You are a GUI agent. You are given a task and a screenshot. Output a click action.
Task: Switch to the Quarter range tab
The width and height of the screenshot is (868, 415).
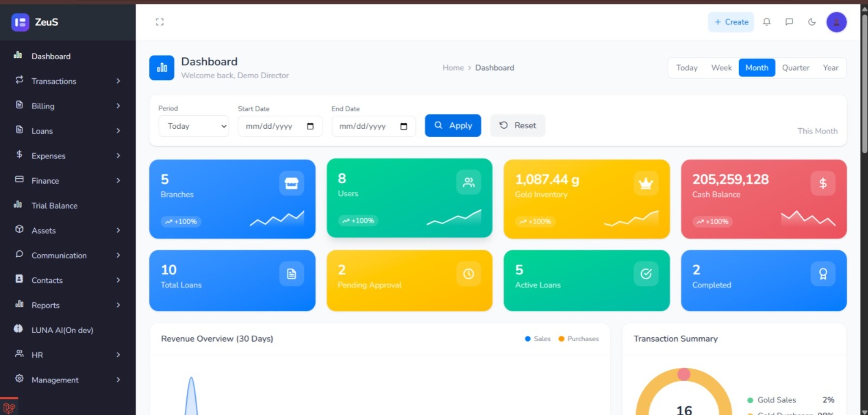796,68
